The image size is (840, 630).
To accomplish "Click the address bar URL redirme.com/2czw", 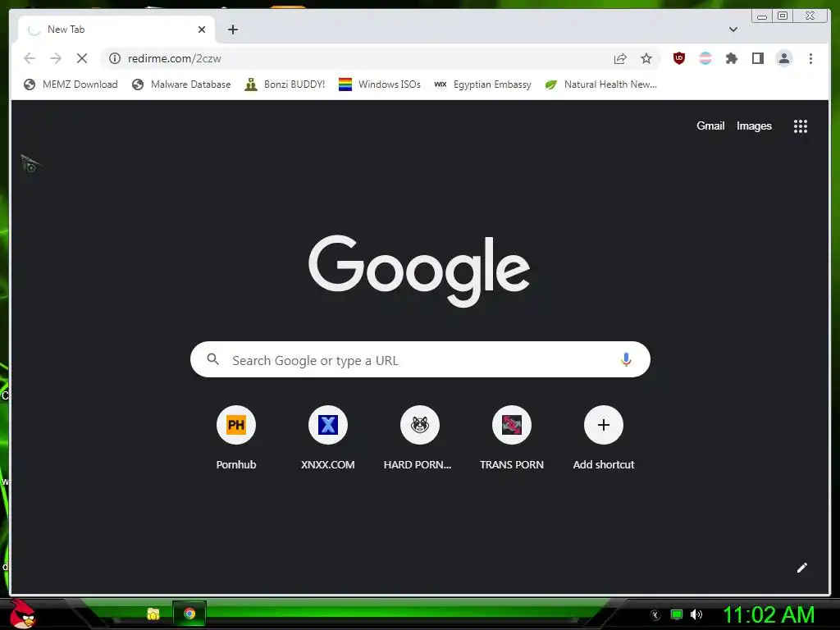I will click(x=174, y=58).
